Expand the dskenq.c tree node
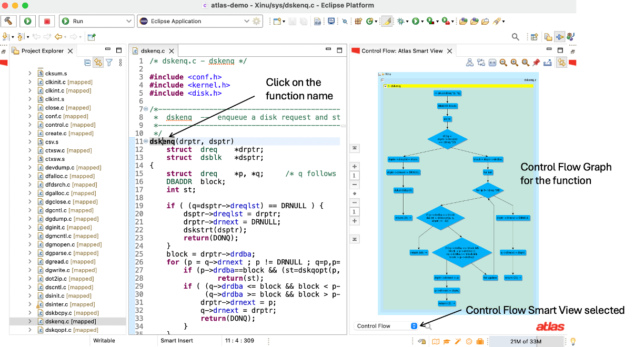 (x=30, y=321)
